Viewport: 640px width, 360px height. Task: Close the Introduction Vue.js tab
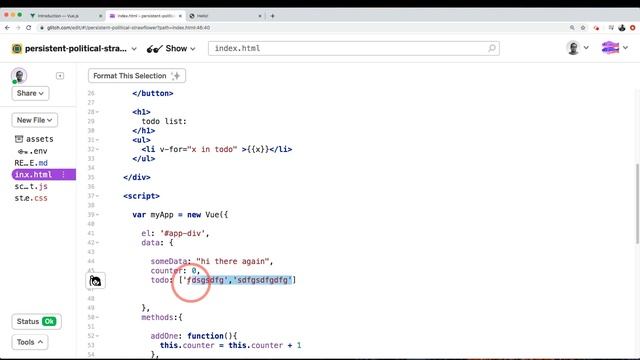pos(100,16)
